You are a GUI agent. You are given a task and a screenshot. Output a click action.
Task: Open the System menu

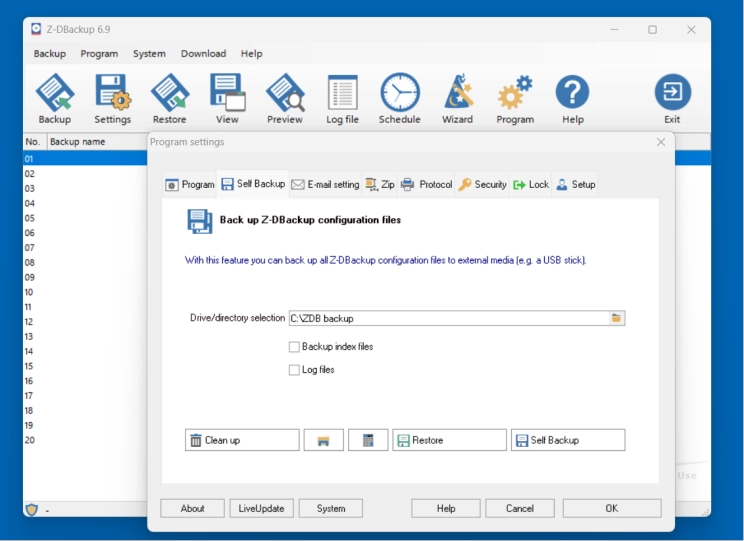coord(149,54)
